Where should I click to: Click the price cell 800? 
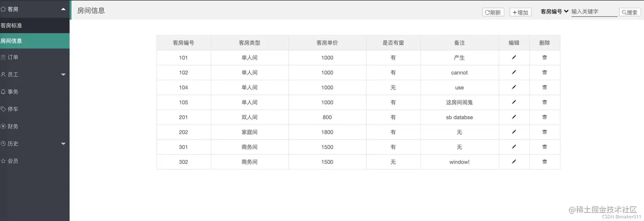tap(327, 117)
